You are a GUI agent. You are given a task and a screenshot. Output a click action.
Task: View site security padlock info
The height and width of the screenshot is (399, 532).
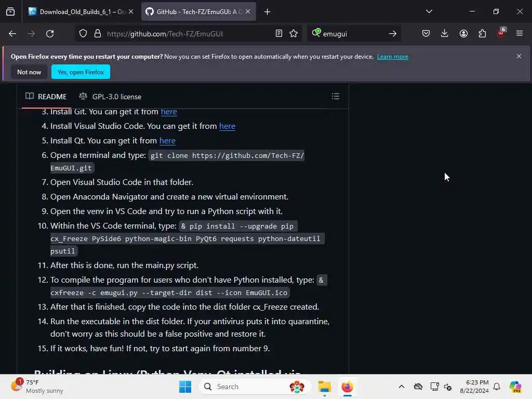click(98, 34)
